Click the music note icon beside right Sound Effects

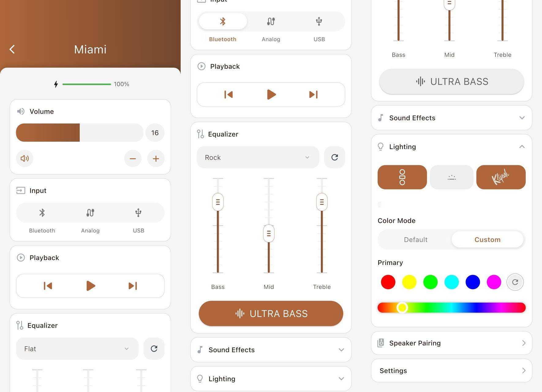click(x=381, y=118)
